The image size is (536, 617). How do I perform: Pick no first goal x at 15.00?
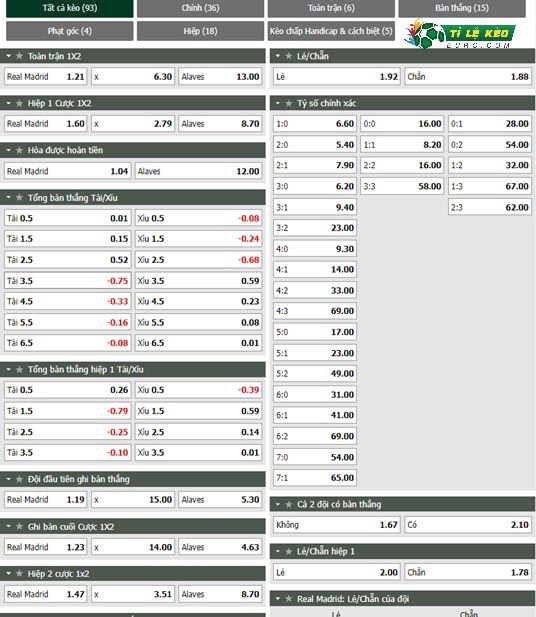click(x=133, y=500)
